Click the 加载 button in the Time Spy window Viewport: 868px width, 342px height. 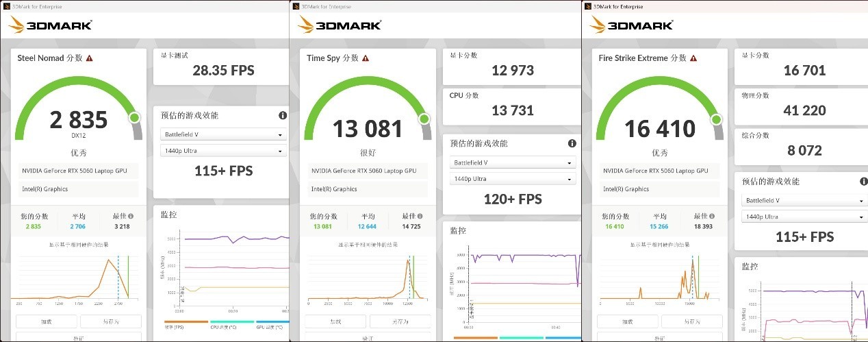pyautogui.click(x=336, y=321)
